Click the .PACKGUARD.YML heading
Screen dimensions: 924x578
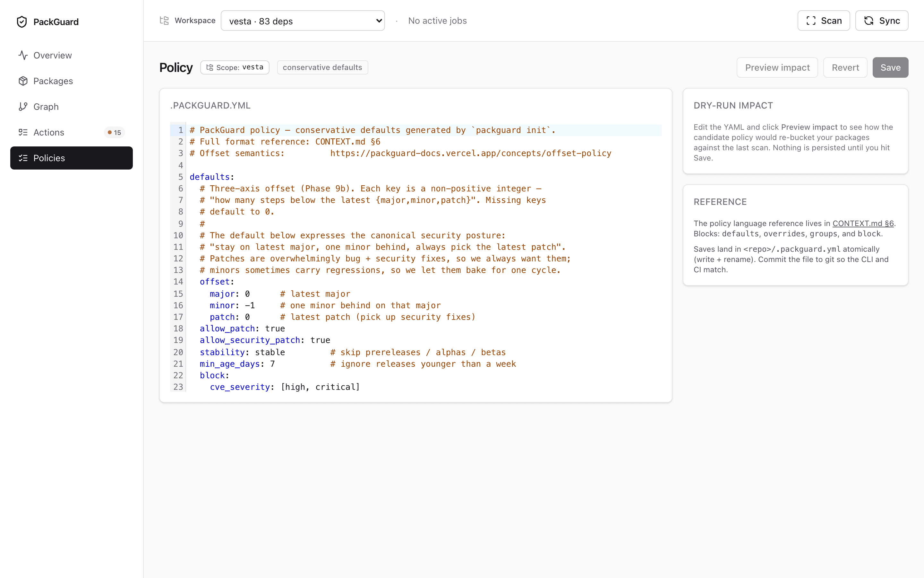click(x=210, y=106)
